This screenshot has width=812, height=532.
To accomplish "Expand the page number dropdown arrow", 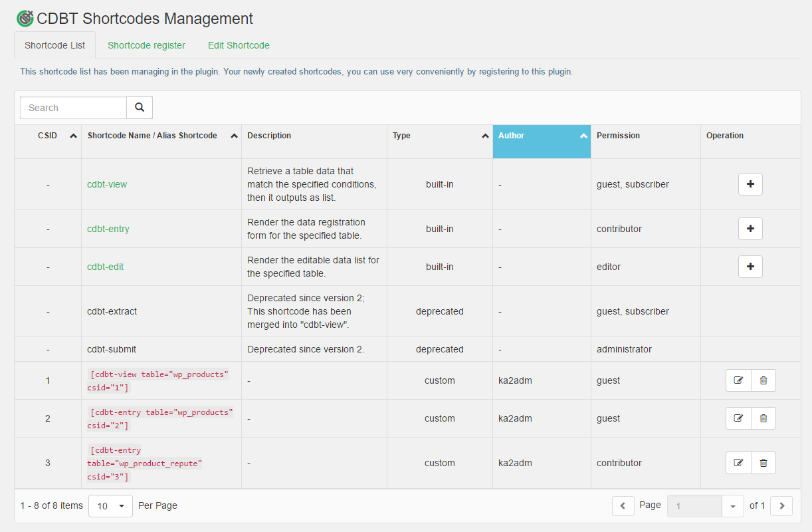I will click(x=732, y=506).
